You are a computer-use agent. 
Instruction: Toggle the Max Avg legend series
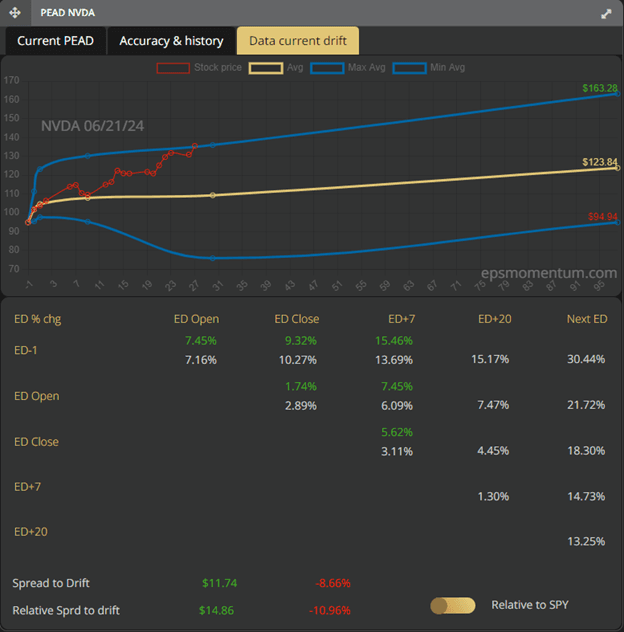pyautogui.click(x=348, y=68)
